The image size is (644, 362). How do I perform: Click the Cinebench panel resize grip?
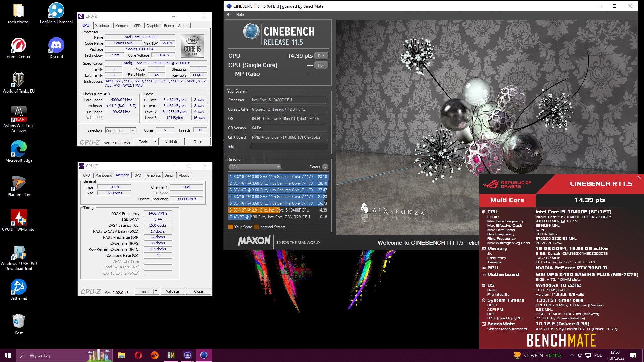click(334, 134)
